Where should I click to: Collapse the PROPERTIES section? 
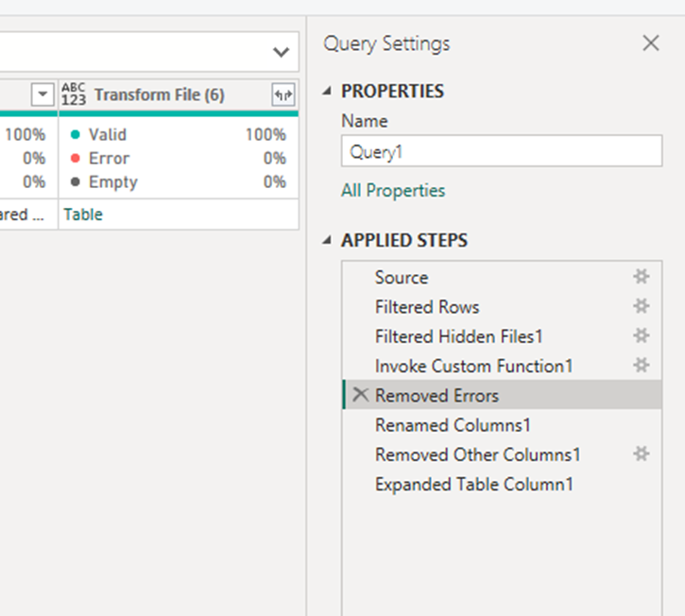coord(327,91)
